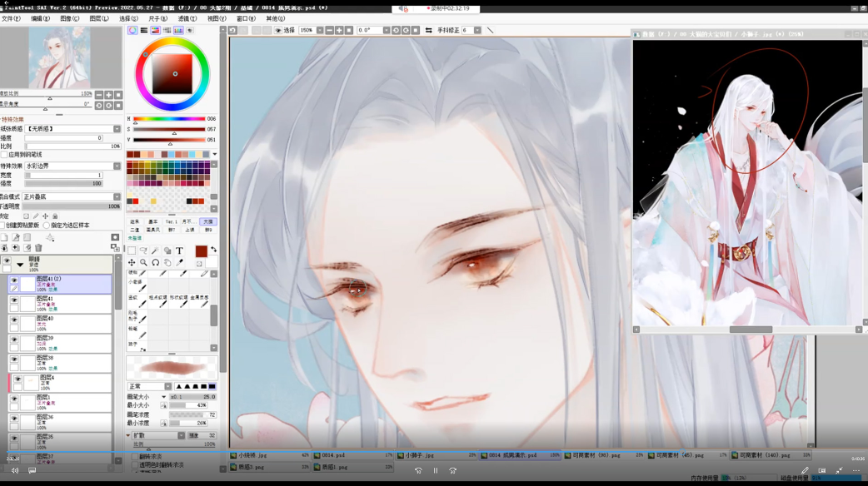The width and height of the screenshot is (868, 486).
Task: Open the 图层 menu
Action: [99, 18]
